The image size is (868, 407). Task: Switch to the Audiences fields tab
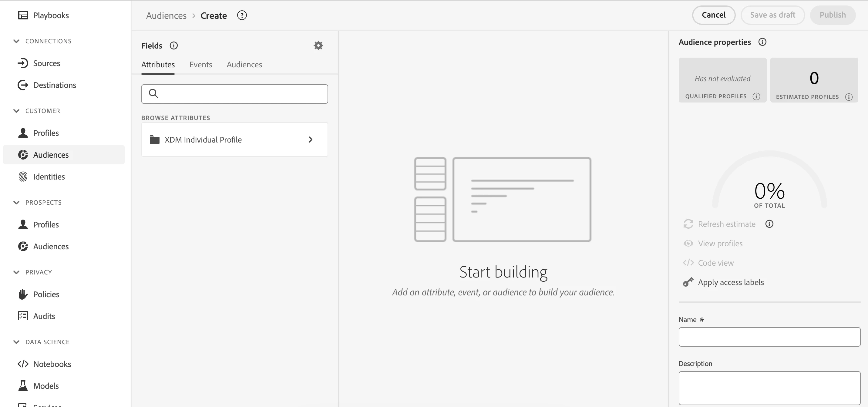(x=244, y=64)
